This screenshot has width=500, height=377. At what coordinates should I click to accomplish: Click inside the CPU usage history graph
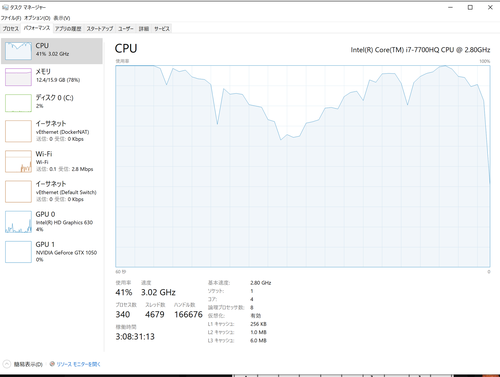click(x=303, y=166)
